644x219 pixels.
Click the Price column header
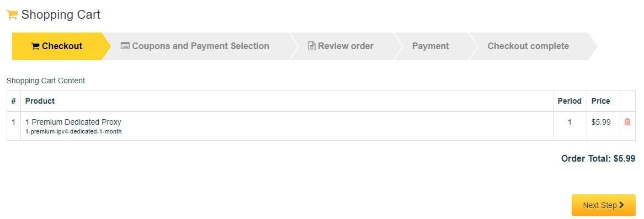tap(600, 101)
